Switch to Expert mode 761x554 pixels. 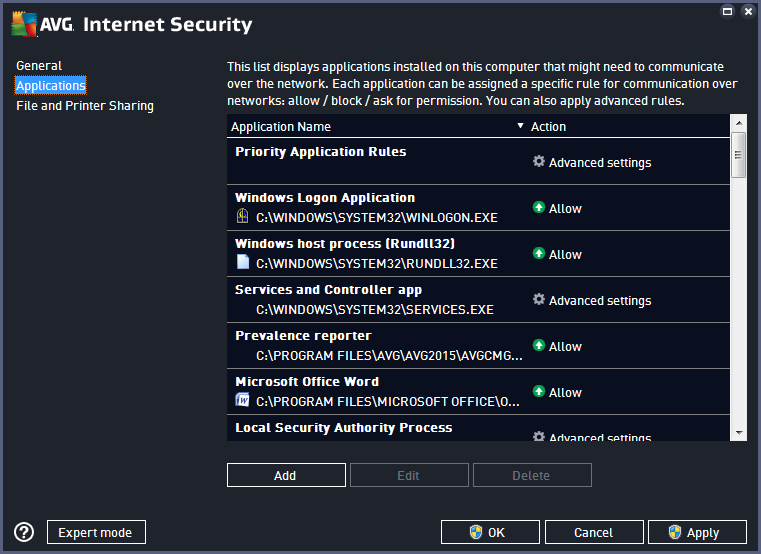coord(96,532)
